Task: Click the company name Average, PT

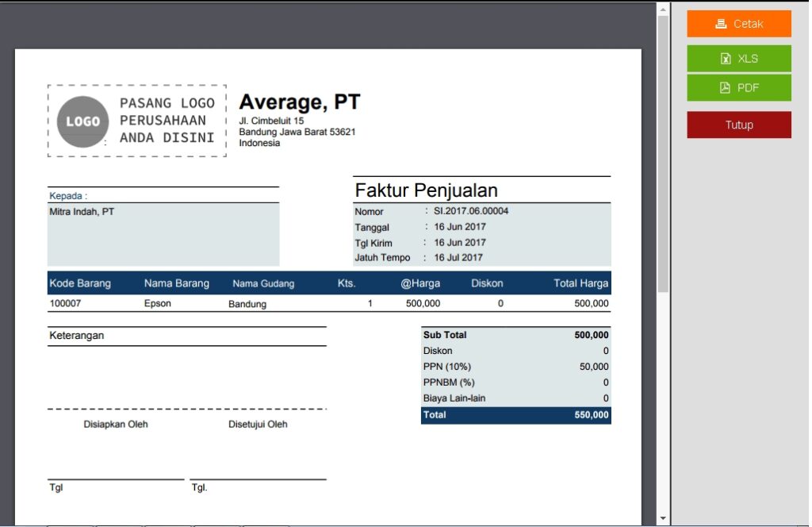Action: (300, 102)
